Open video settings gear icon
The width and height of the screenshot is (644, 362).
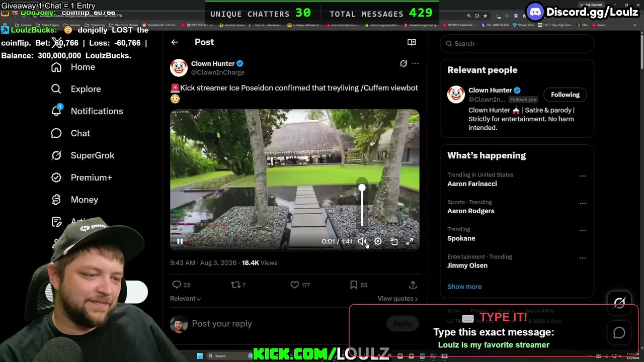point(378,241)
